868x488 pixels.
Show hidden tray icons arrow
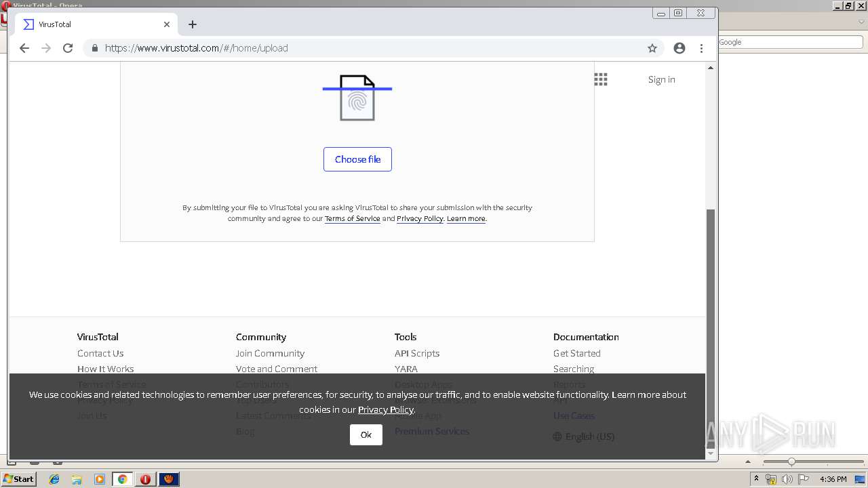(x=756, y=479)
